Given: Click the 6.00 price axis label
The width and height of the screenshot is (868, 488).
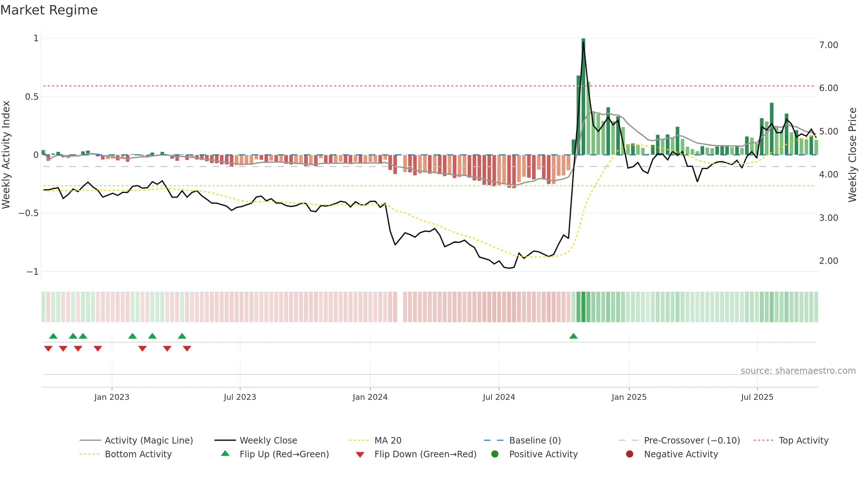Looking at the screenshot, I should coord(829,88).
